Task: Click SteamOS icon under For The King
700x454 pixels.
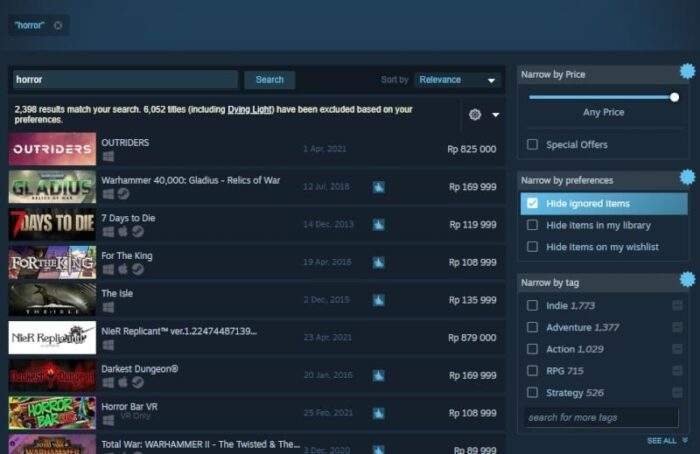Action: [138, 269]
